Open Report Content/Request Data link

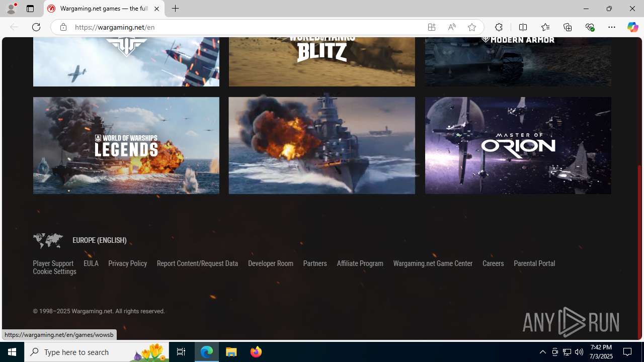click(197, 263)
